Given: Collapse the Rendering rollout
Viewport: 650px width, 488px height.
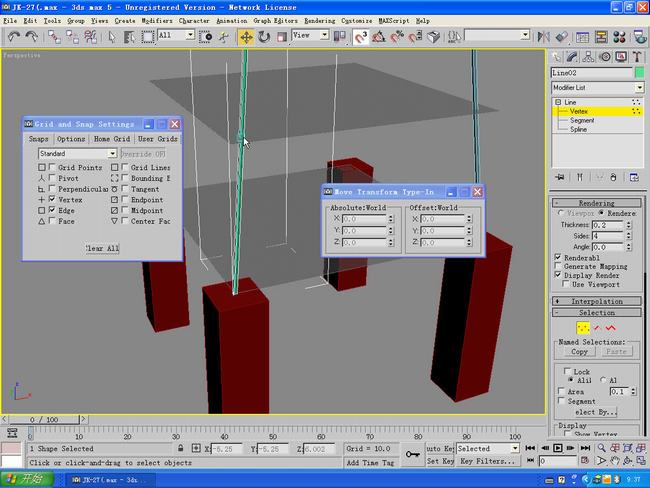Looking at the screenshot, I should tap(597, 203).
